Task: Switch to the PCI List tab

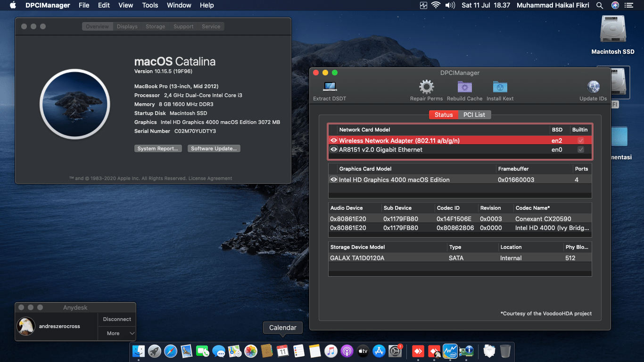Action: 474,115
